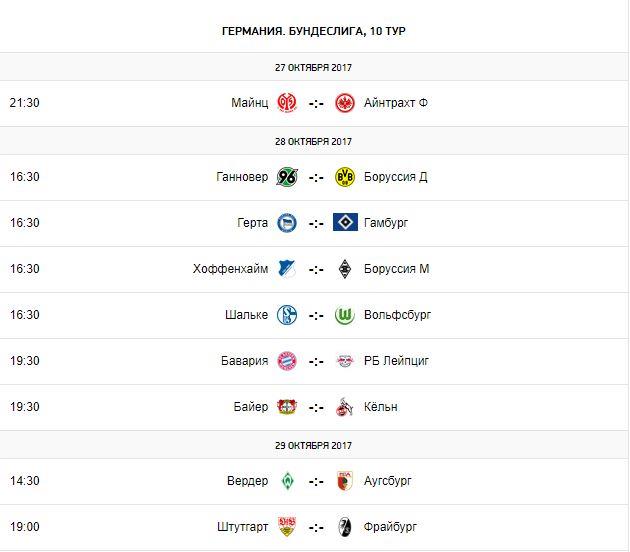This screenshot has height=552, width=630.
Task: Open the Боруссия М team link
Action: click(399, 269)
